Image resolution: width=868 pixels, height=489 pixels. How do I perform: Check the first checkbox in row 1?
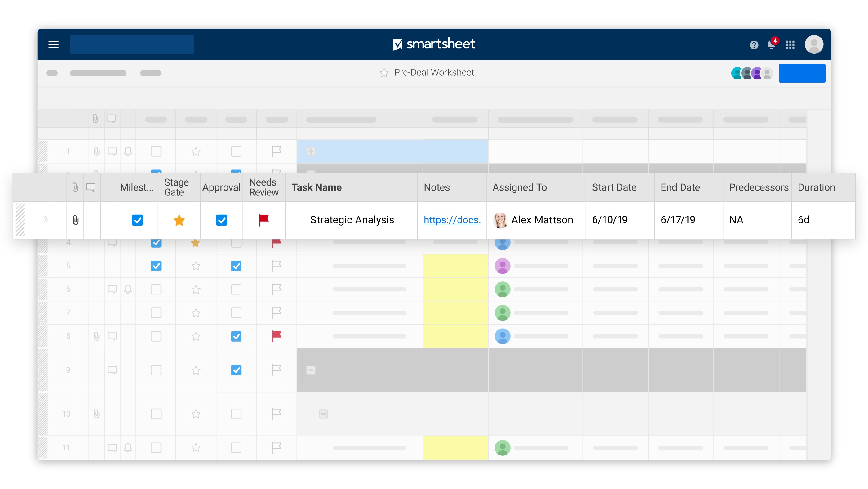(156, 151)
